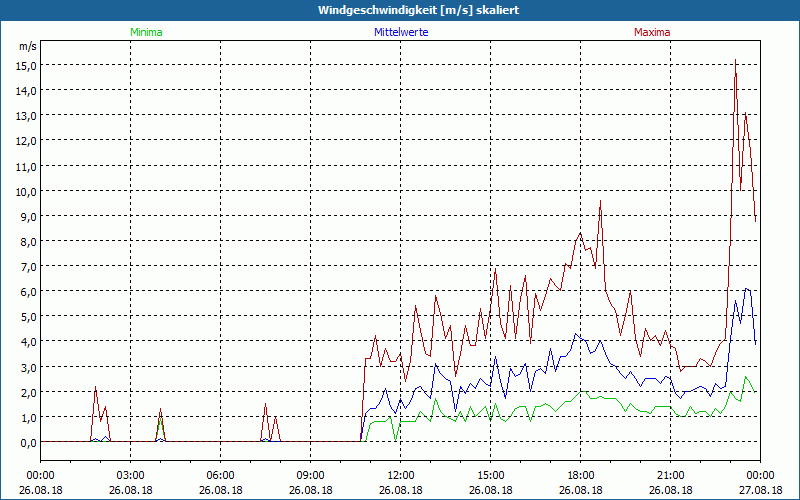Screen dimensions: 800x500
Task: Select the green 'Minima' legend label
Action: 146,32
